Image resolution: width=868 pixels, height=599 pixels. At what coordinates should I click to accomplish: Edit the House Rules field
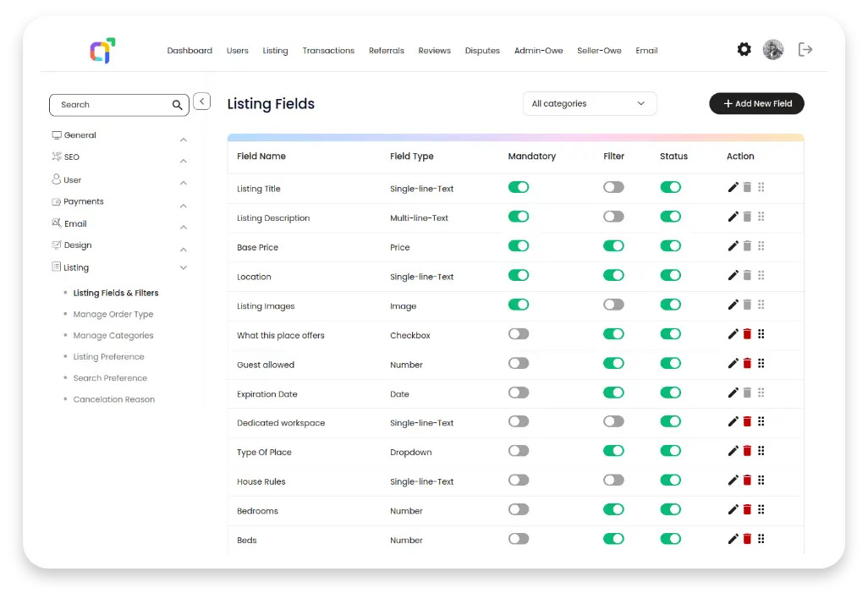point(733,480)
